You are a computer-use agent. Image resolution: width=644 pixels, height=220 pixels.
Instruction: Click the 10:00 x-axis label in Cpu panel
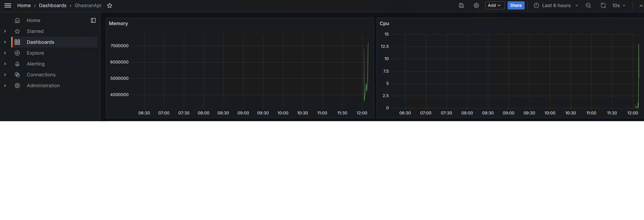[x=550, y=113]
